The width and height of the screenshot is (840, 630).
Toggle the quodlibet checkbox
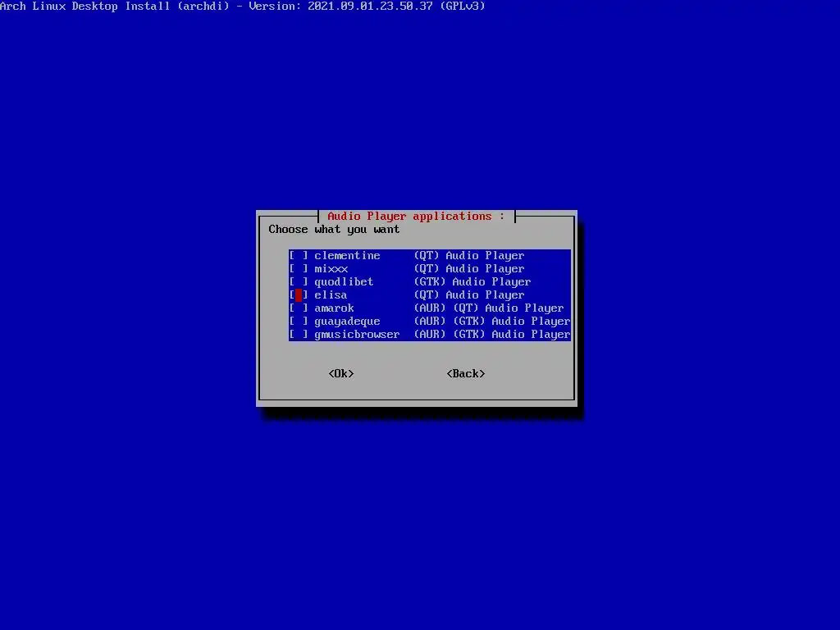click(x=299, y=282)
